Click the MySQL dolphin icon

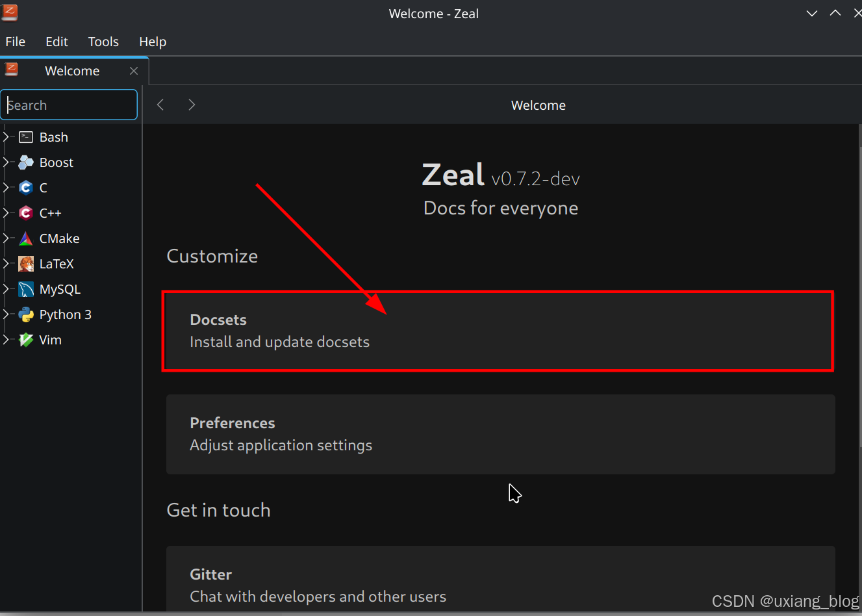[x=26, y=289]
